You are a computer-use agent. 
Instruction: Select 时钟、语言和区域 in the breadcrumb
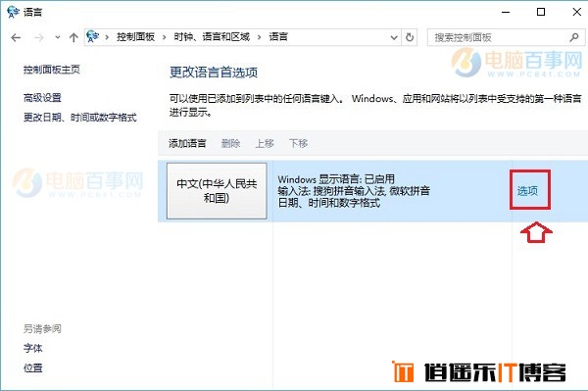pyautogui.click(x=212, y=36)
